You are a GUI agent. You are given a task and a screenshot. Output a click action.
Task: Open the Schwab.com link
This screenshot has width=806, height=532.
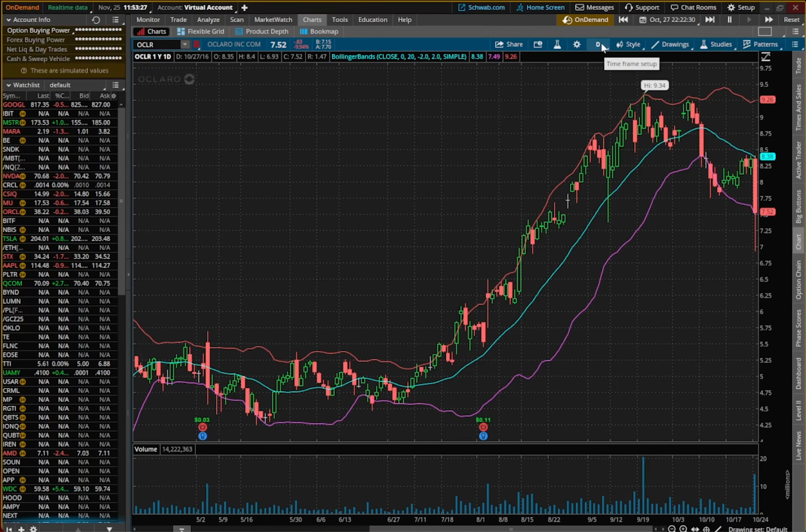[481, 8]
